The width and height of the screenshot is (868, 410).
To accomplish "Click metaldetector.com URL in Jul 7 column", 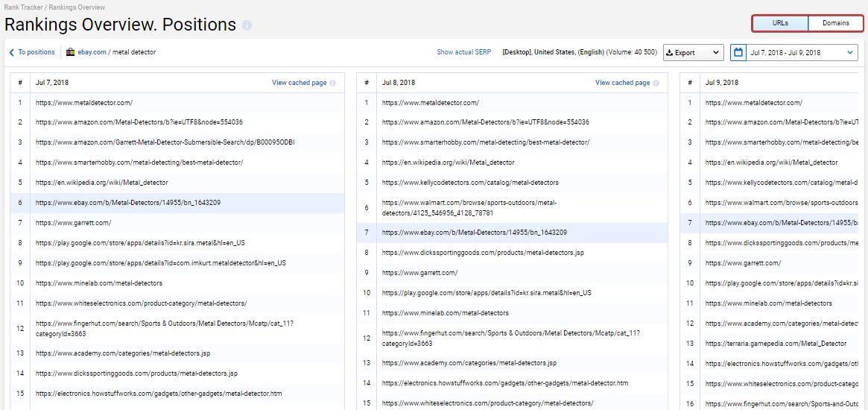I will [x=84, y=103].
